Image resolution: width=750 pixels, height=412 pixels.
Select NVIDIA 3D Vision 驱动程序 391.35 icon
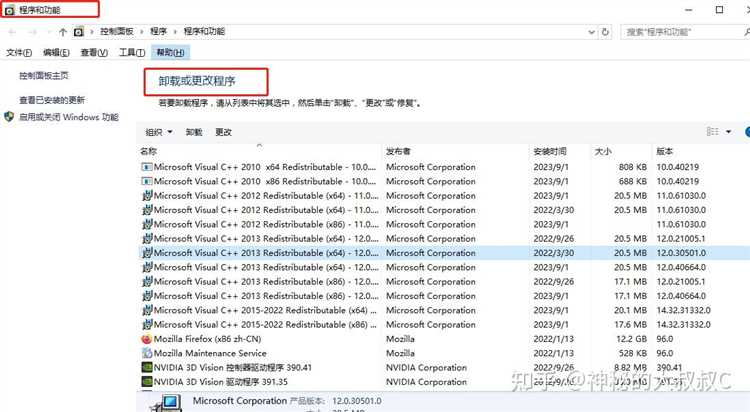[x=147, y=382]
